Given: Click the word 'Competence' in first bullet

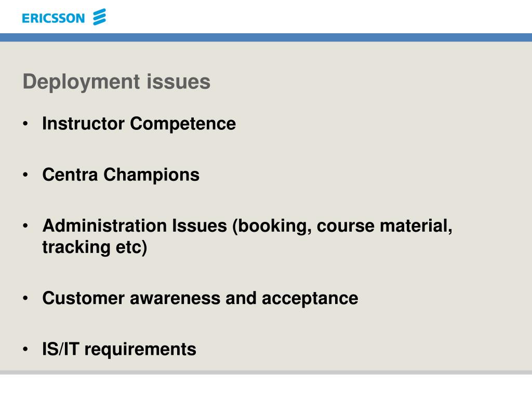Looking at the screenshot, I should tap(183, 124).
